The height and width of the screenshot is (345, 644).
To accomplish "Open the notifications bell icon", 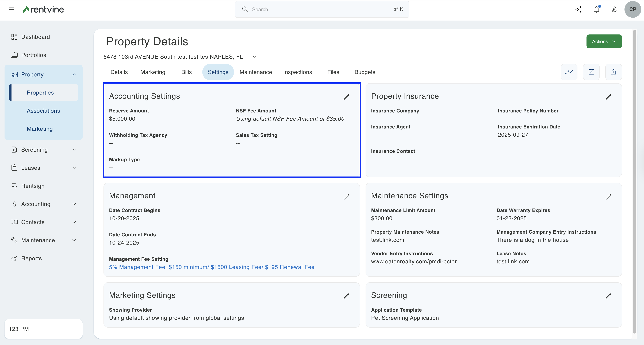I will tap(596, 10).
